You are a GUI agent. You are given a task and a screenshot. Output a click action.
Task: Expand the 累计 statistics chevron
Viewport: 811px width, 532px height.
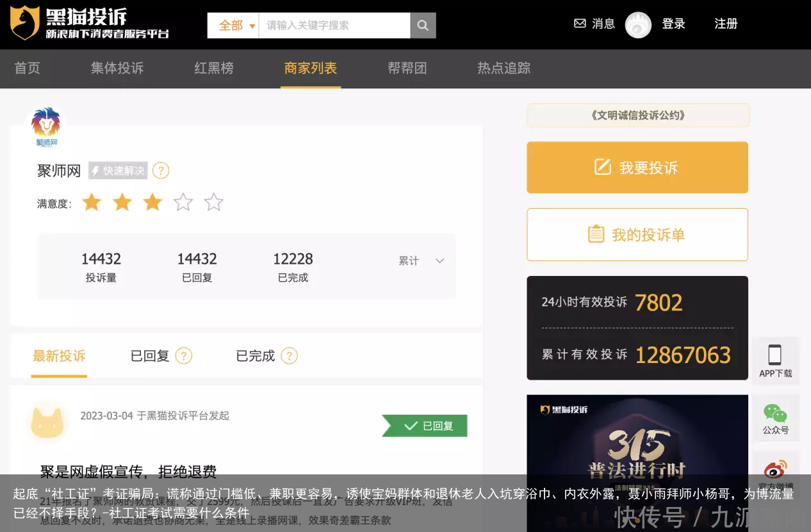pyautogui.click(x=439, y=261)
